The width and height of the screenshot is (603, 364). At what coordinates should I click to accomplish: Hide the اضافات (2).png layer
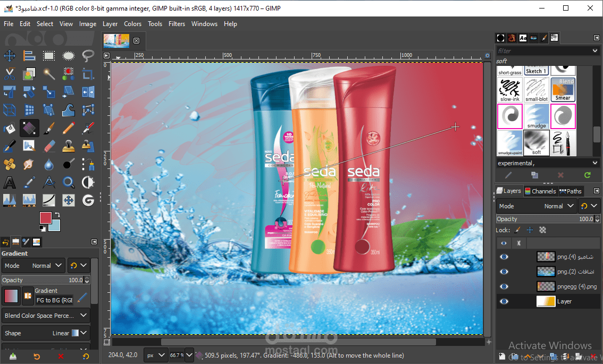[504, 272]
